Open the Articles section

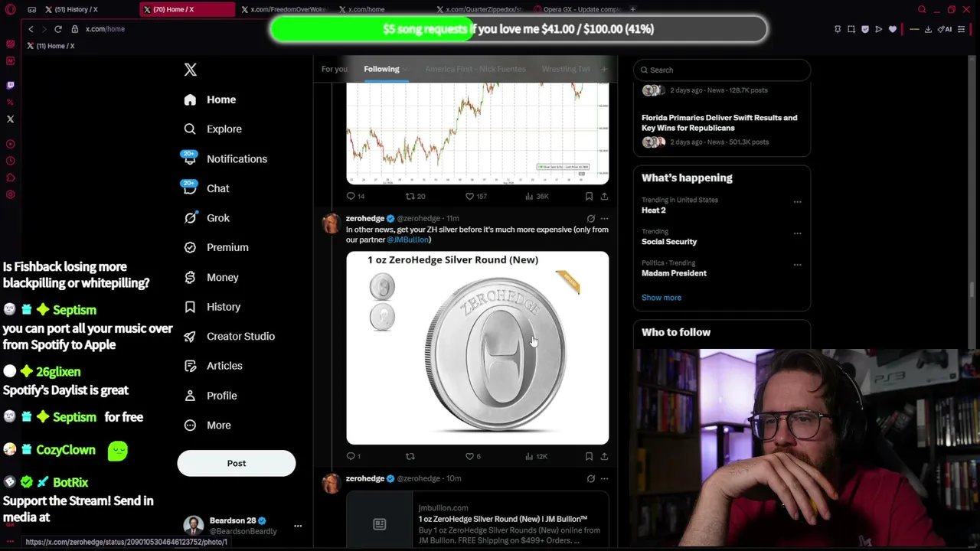pyautogui.click(x=213, y=366)
